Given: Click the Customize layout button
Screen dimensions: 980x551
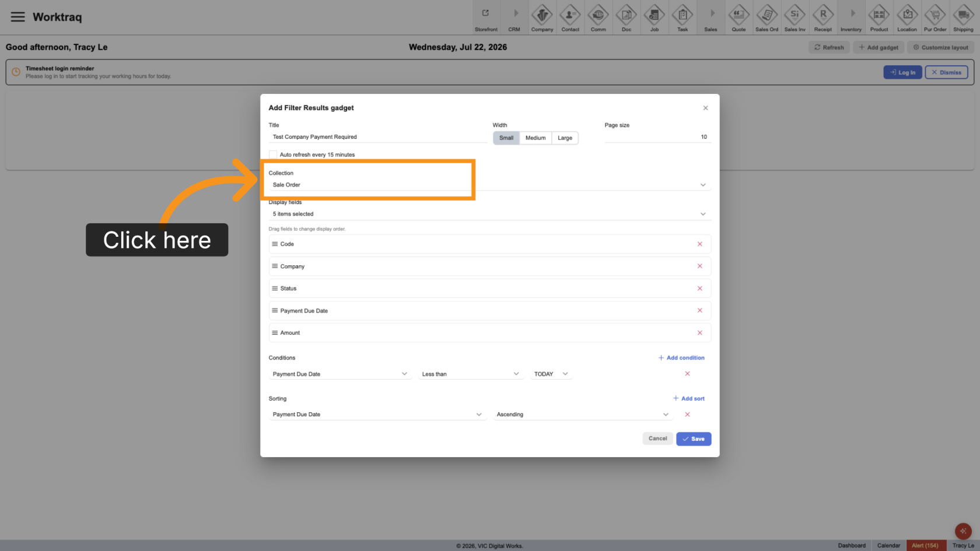Looking at the screenshot, I should tap(940, 48).
